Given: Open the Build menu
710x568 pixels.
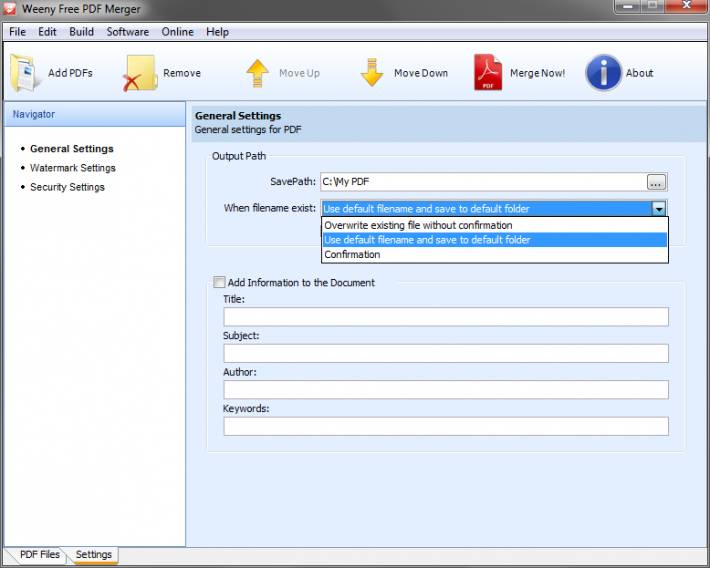Looking at the screenshot, I should pyautogui.click(x=82, y=32).
